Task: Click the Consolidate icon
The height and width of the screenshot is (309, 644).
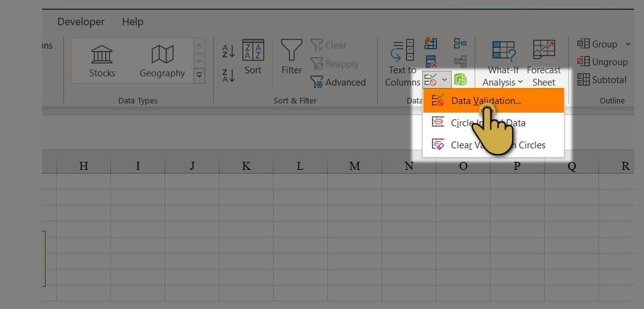Action: tap(460, 44)
